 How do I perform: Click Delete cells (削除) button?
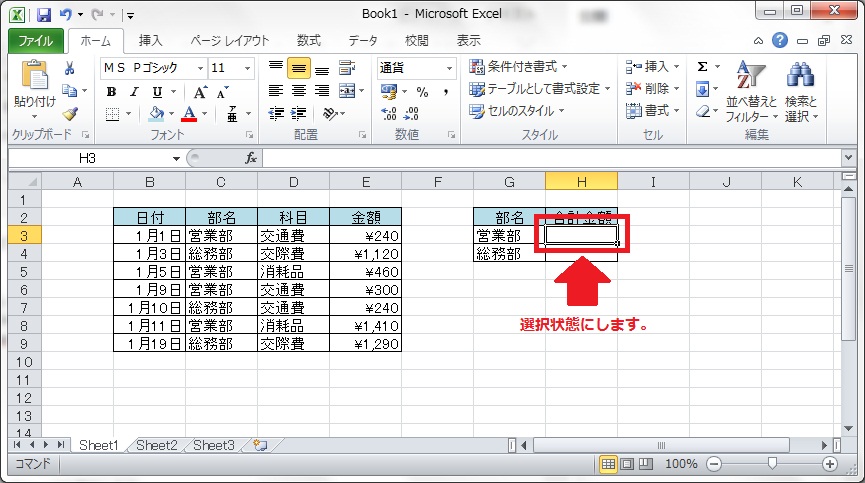(x=652, y=89)
